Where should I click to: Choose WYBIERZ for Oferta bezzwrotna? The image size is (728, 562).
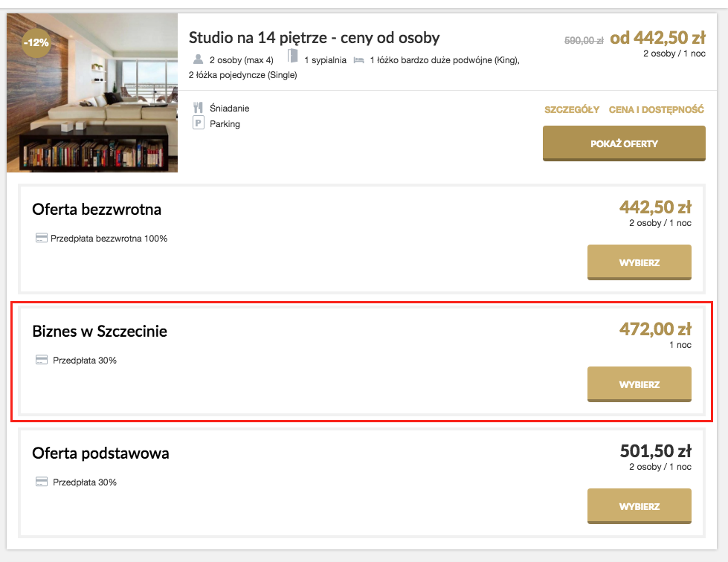(640, 262)
